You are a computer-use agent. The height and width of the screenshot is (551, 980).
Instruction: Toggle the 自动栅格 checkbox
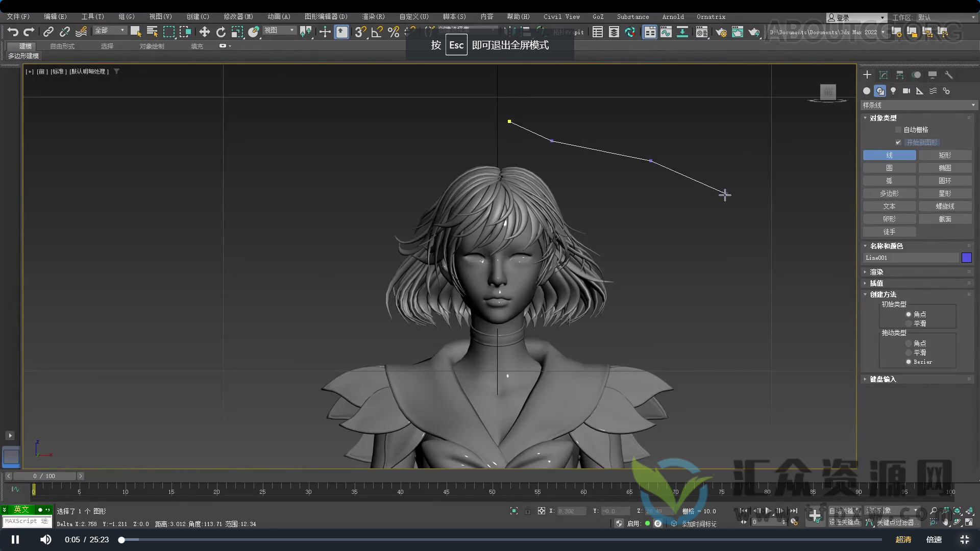click(898, 130)
